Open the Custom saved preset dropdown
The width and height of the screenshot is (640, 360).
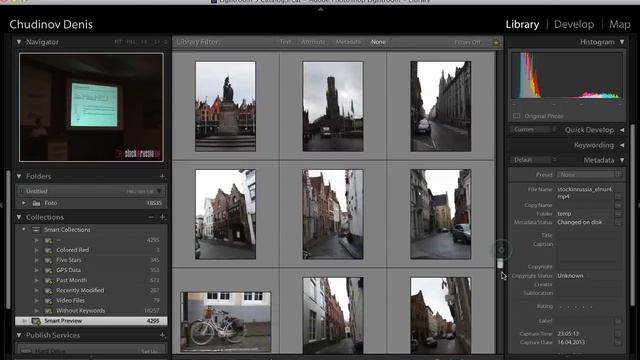(x=533, y=129)
